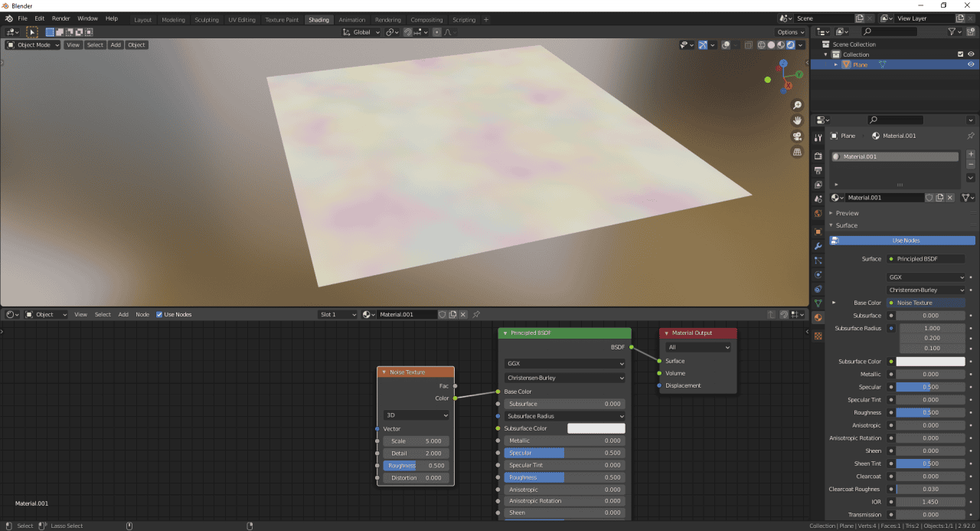Screen dimensions: 980x531
Task: Open the GGX distribution dropdown on Principled BSDF
Action: click(x=564, y=362)
